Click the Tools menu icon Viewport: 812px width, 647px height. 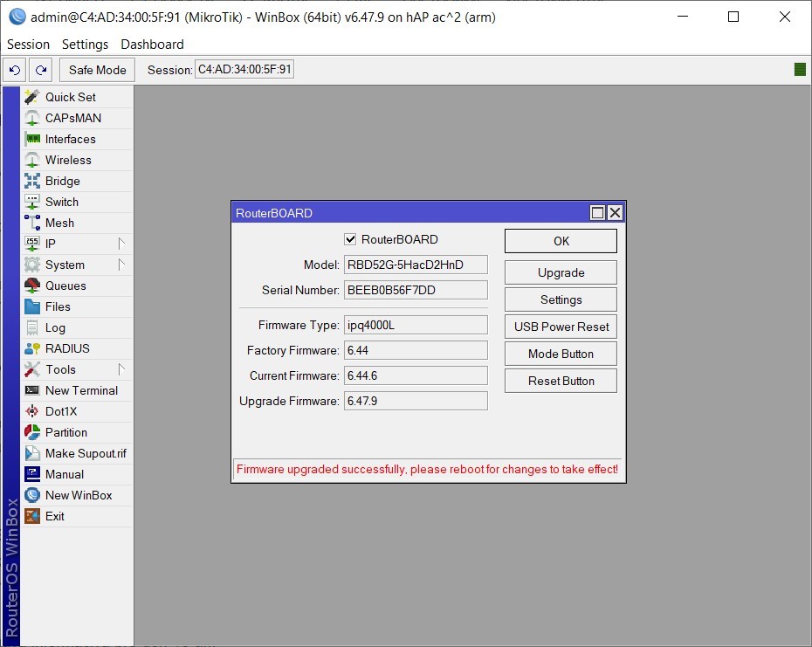coord(32,369)
